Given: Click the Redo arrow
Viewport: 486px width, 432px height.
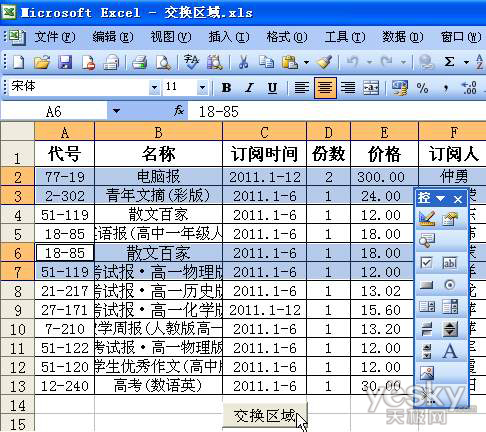Looking at the screenshot, I should pyautogui.click(x=387, y=62).
